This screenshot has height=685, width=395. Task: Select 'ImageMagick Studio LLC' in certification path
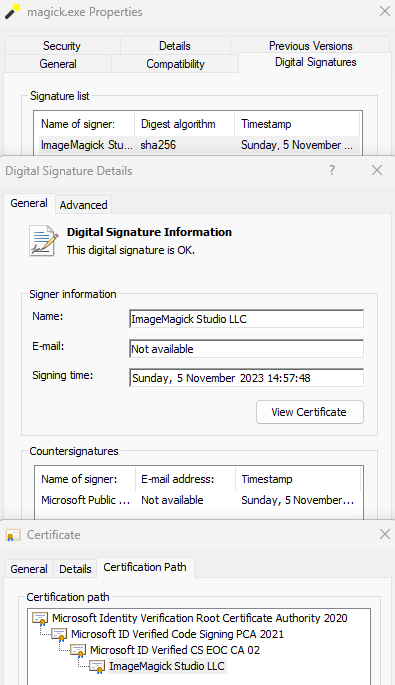coord(167,666)
